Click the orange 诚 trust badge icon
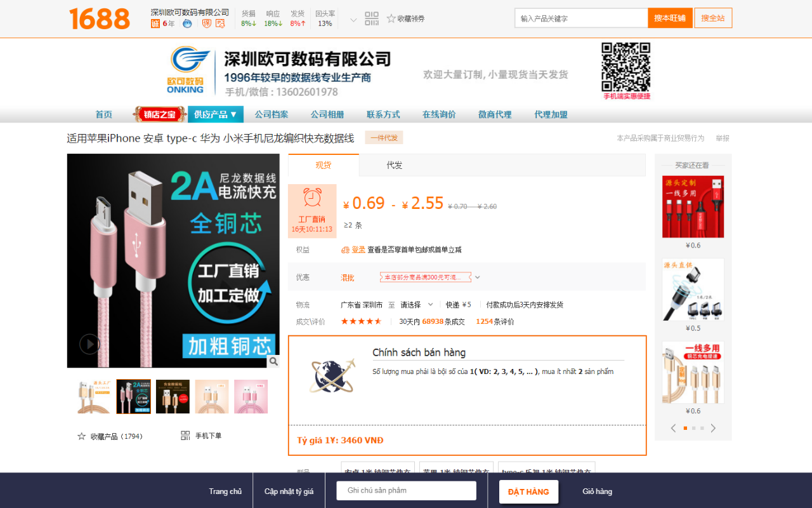This screenshot has height=508, width=812. point(155,23)
